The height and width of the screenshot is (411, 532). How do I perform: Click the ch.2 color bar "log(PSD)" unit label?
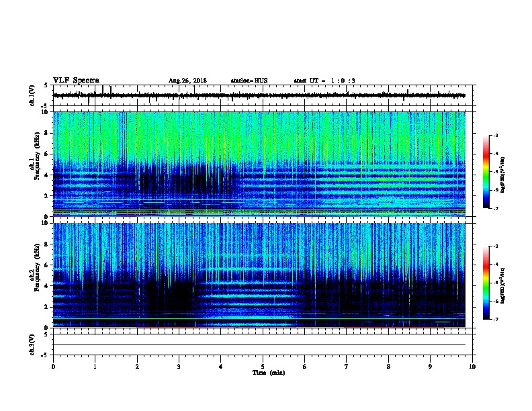(x=502, y=285)
